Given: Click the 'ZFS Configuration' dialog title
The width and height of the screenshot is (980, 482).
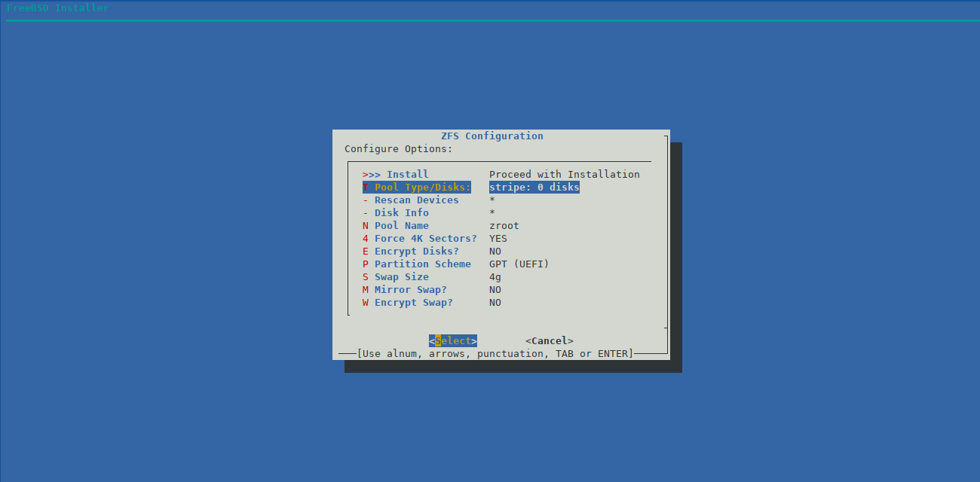Looking at the screenshot, I should (x=492, y=136).
